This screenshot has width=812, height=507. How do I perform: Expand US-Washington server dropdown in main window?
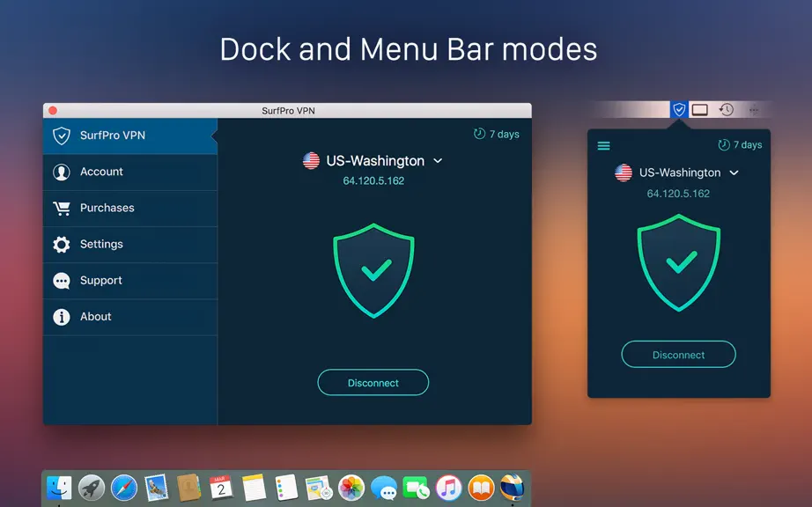tap(438, 161)
